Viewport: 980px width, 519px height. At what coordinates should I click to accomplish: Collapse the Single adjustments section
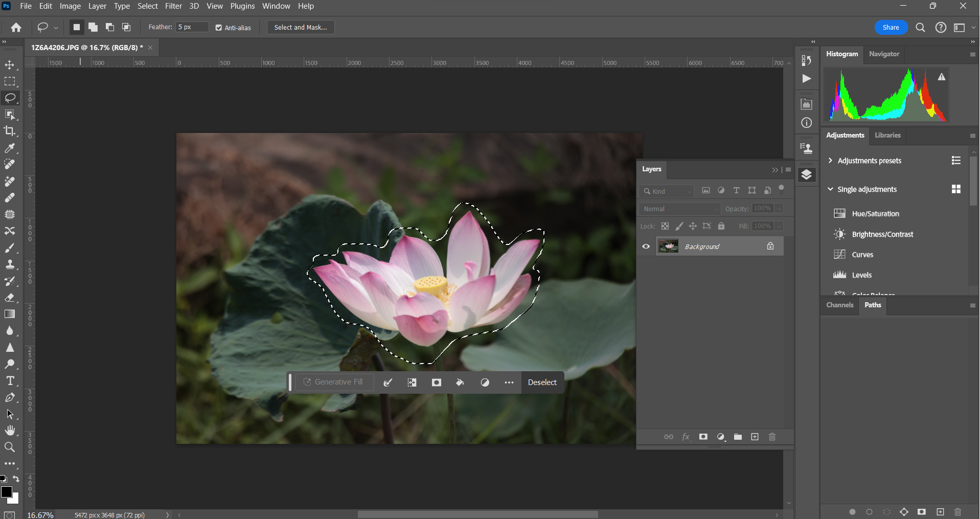click(830, 189)
